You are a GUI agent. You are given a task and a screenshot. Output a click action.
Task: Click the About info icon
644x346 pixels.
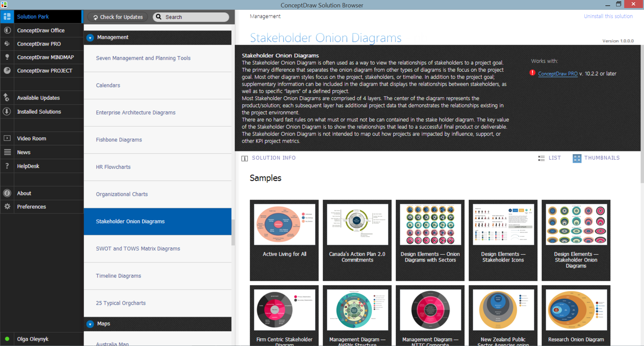click(x=7, y=193)
